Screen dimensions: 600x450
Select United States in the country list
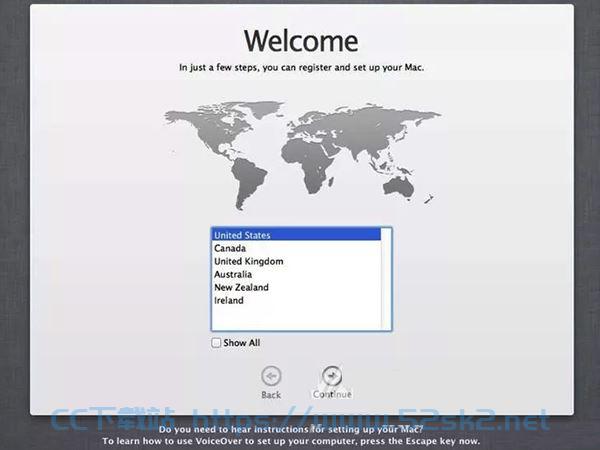pos(297,235)
